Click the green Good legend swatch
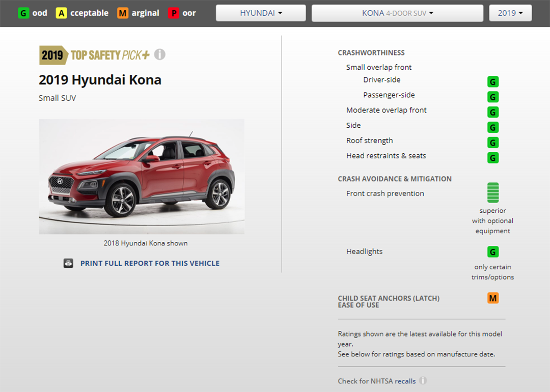The height and width of the screenshot is (392, 550). pyautogui.click(x=23, y=13)
